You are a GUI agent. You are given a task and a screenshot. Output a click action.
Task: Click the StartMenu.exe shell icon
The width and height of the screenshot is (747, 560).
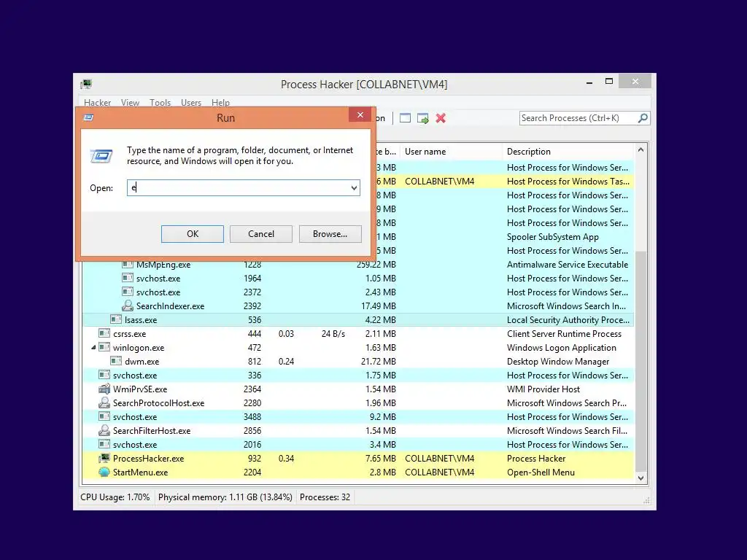coord(104,472)
